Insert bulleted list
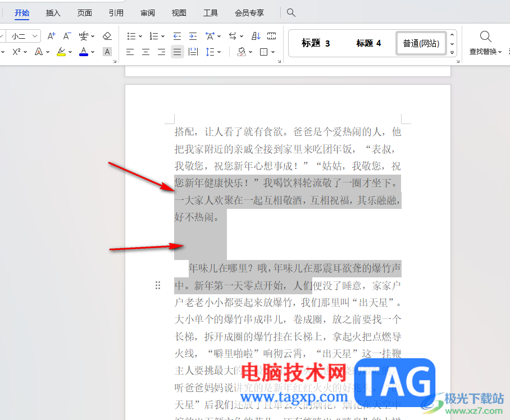 [x=131, y=36]
